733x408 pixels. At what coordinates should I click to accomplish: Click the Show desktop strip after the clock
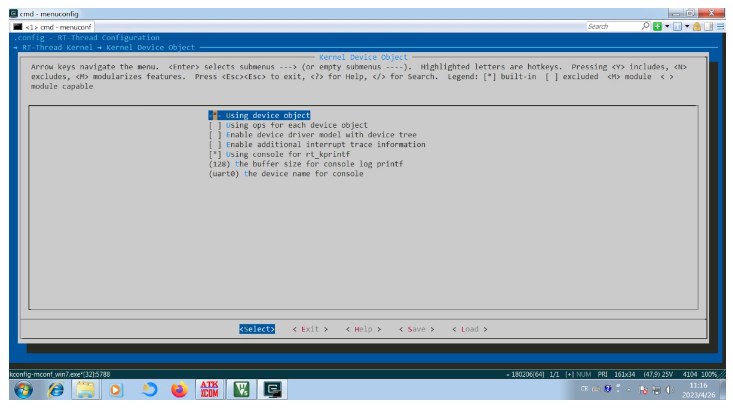coord(722,389)
